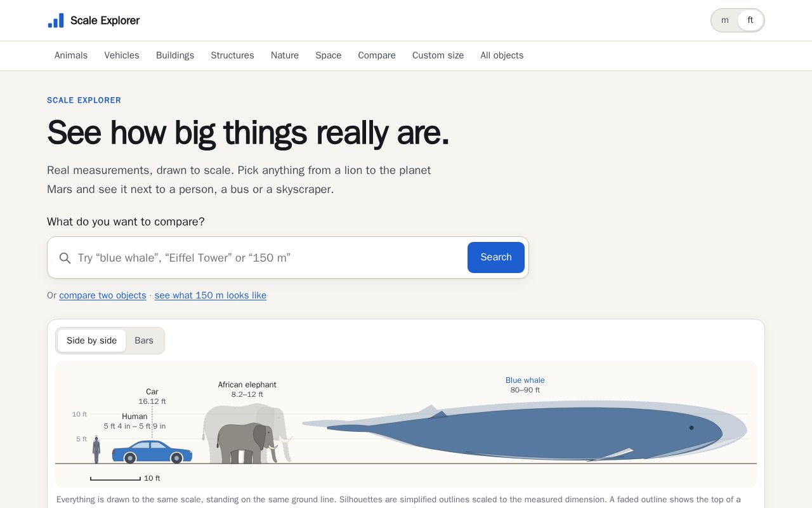This screenshot has width=812, height=508.
Task: Focus the comparison search input field
Action: point(270,258)
